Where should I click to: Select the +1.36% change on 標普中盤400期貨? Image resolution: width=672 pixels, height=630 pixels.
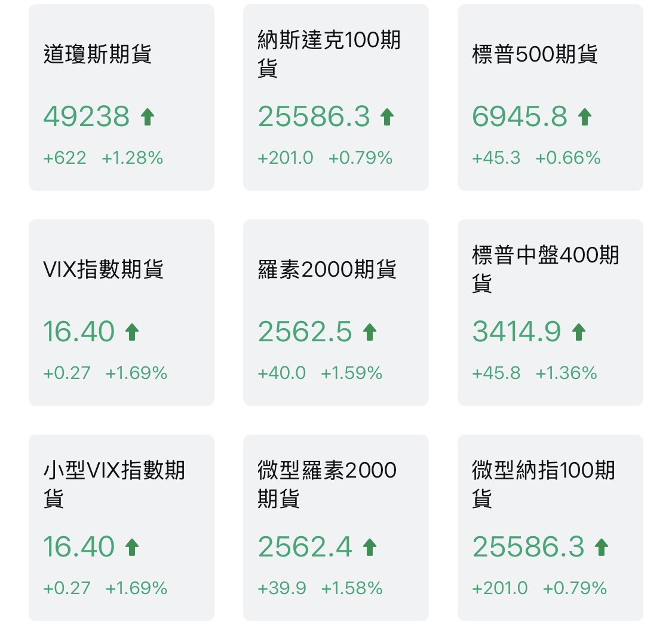[567, 373]
